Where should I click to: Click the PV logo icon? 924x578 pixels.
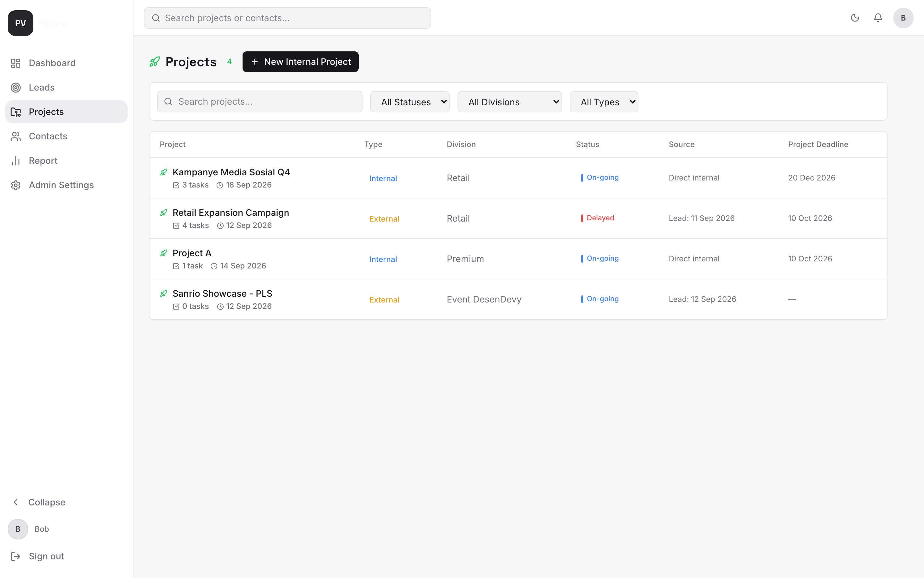coord(21,23)
